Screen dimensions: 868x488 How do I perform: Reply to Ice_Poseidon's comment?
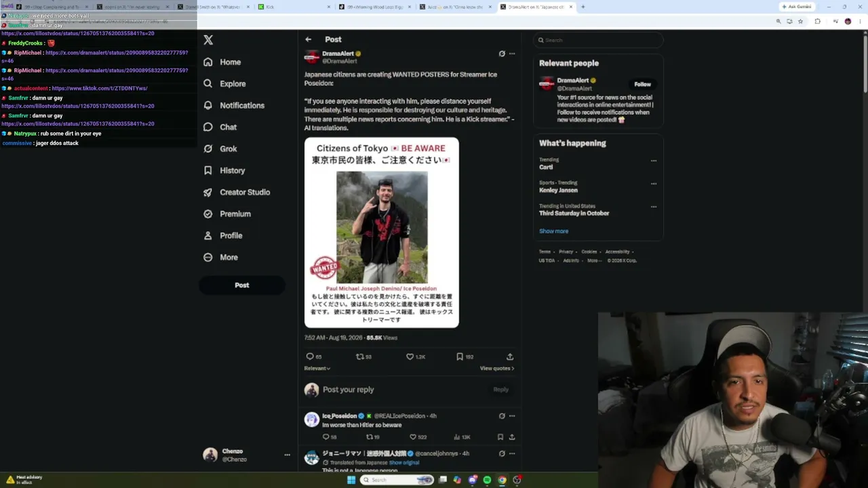point(325,437)
